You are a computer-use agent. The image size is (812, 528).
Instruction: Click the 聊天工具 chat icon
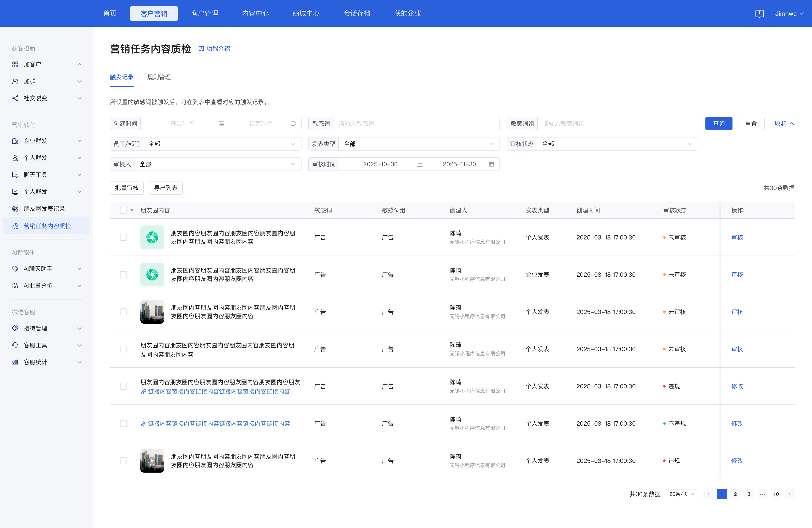click(x=15, y=175)
